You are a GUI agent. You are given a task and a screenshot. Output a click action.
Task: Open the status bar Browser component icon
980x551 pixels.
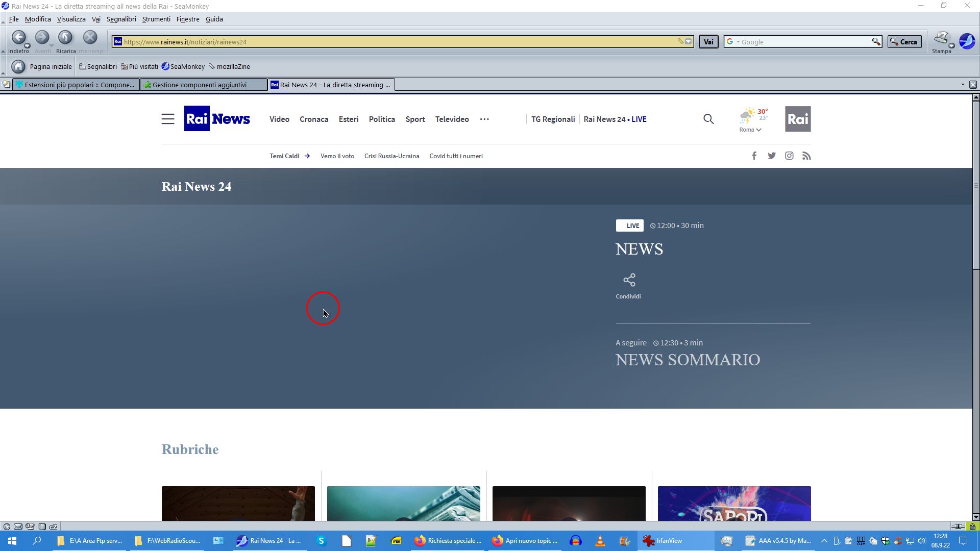[x=7, y=527]
